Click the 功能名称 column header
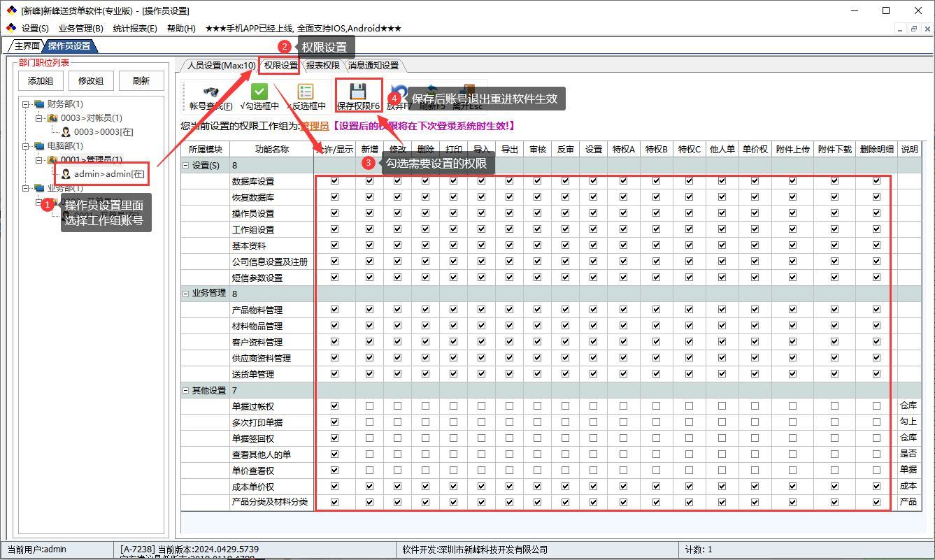935x560 pixels. tap(271, 149)
